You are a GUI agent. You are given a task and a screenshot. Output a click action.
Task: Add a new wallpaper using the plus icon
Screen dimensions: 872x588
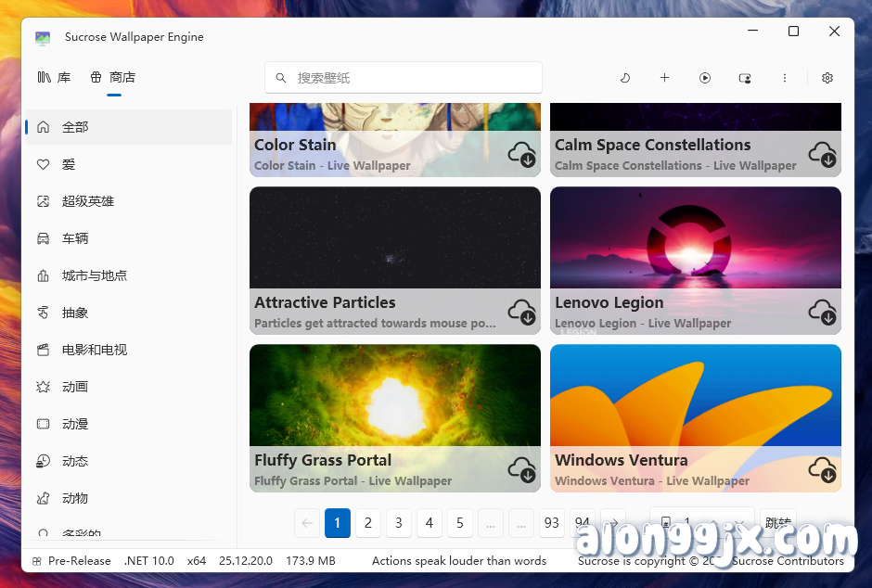pyautogui.click(x=665, y=78)
